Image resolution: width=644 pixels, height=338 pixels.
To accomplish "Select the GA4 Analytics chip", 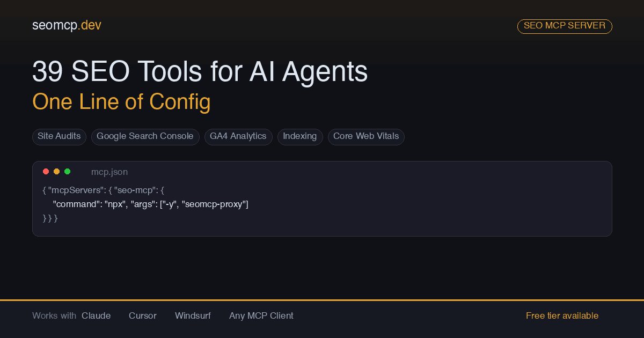I will click(238, 137).
